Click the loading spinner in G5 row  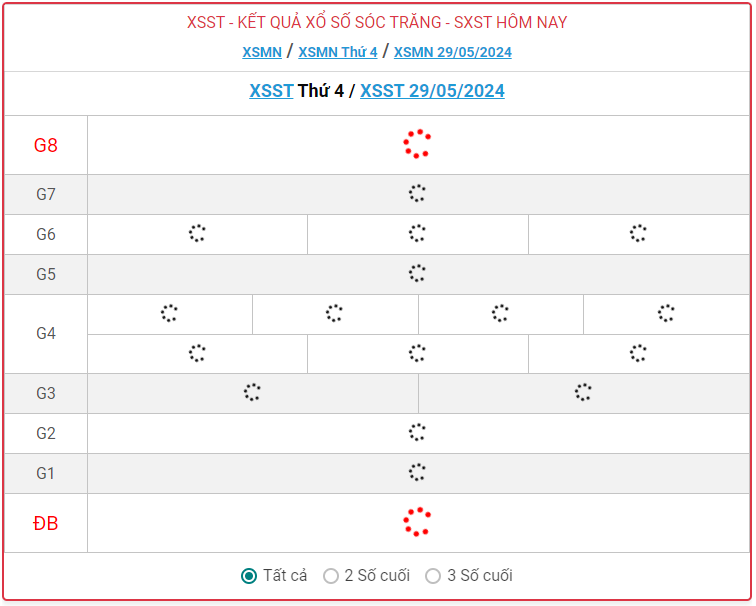click(x=417, y=273)
